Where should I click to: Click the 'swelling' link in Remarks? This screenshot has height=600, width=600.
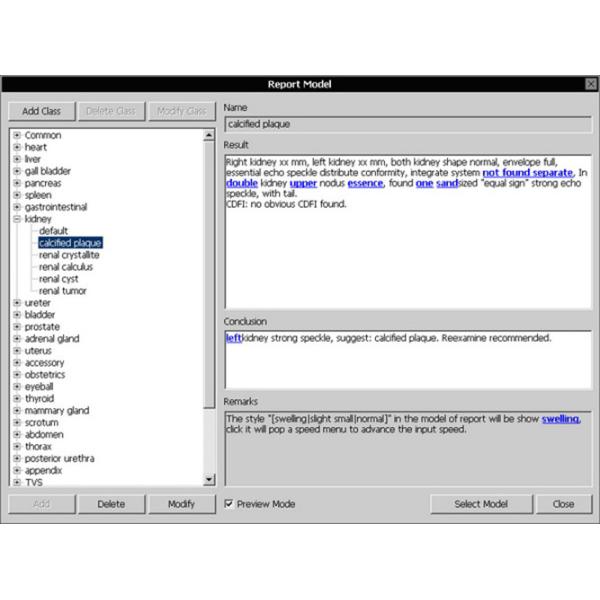[560, 419]
